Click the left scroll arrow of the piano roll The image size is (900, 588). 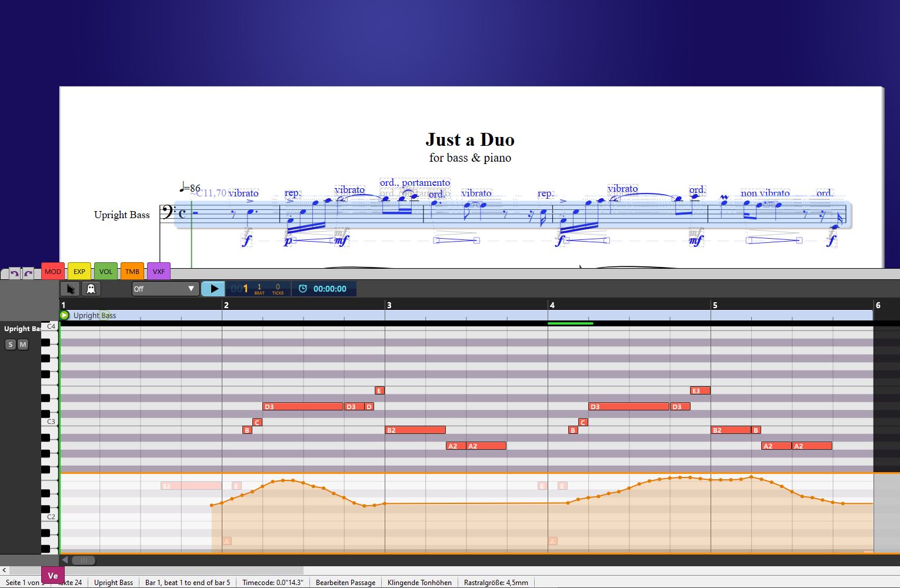coord(65,560)
